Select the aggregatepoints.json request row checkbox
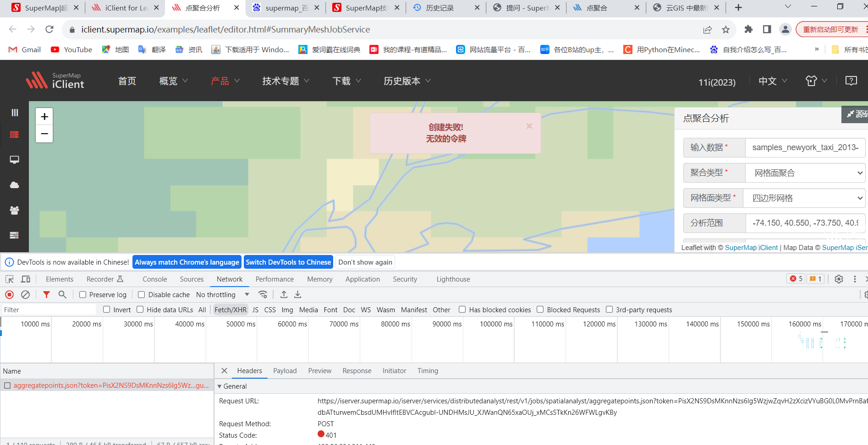Screen dimensions: 868x445 point(7,385)
